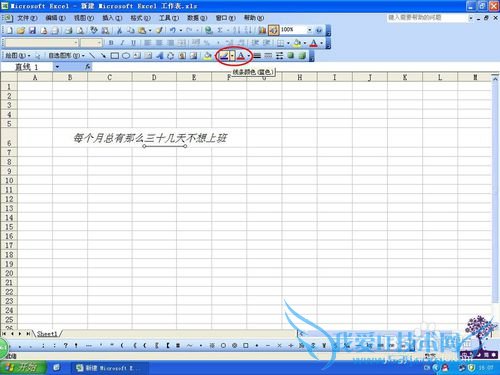The width and height of the screenshot is (500, 375).
Task: Toggle Merge and Center
Action: point(181,43)
